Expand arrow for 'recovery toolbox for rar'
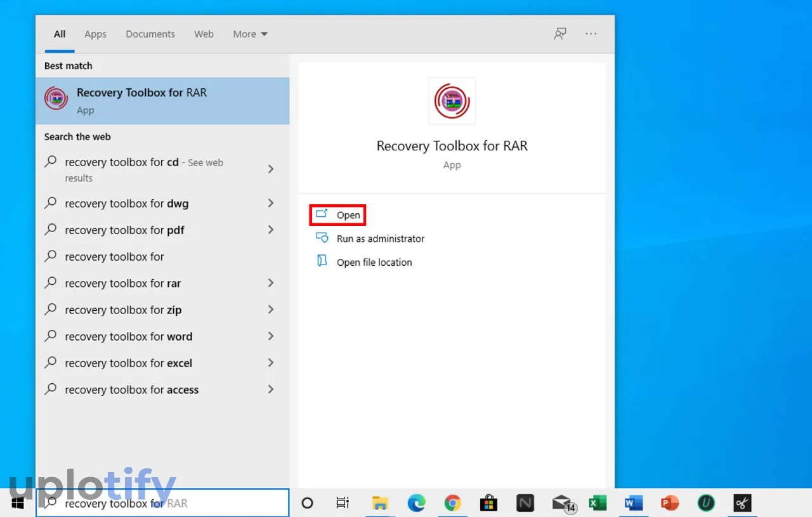Image resolution: width=812 pixels, height=517 pixels. pos(271,283)
